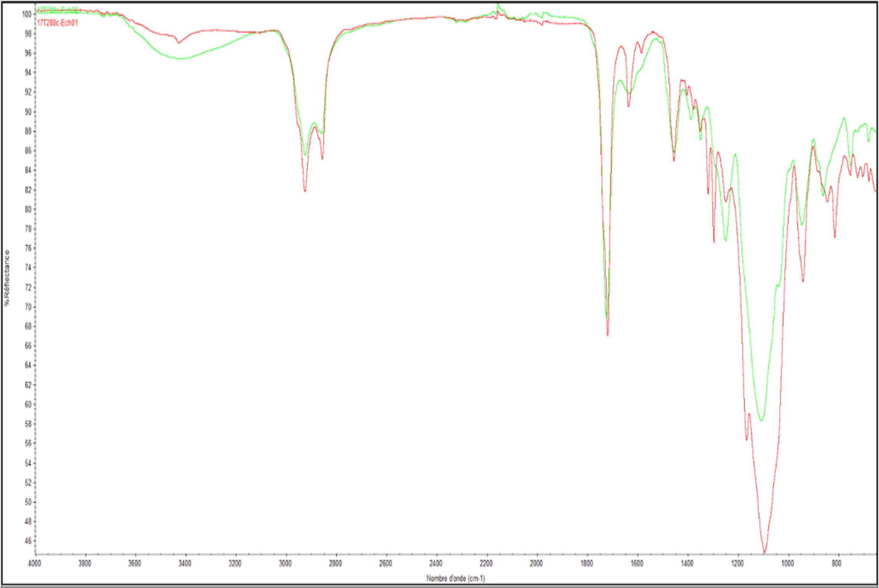Viewport: 879px width, 588px height.
Task: Click the Nombre d'onde (cm-1) axis title
Action: (455, 578)
